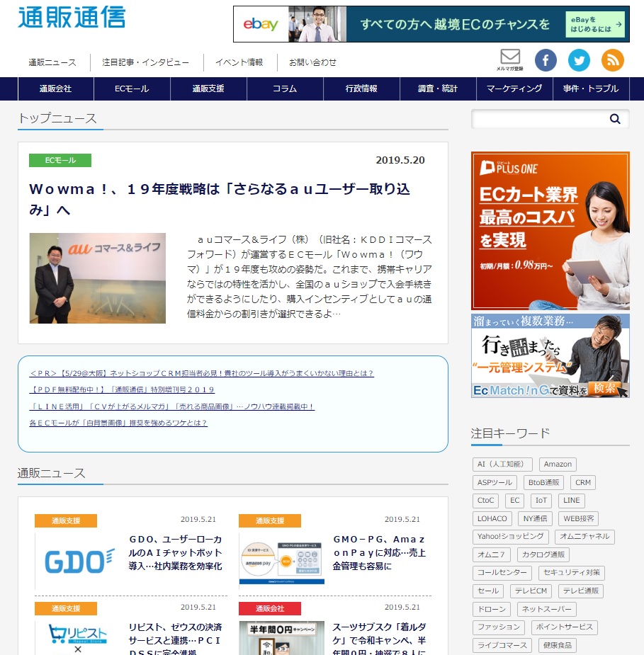The image size is (644, 655).
Task: Select the ネットスーパー keyword tag
Action: (x=547, y=610)
